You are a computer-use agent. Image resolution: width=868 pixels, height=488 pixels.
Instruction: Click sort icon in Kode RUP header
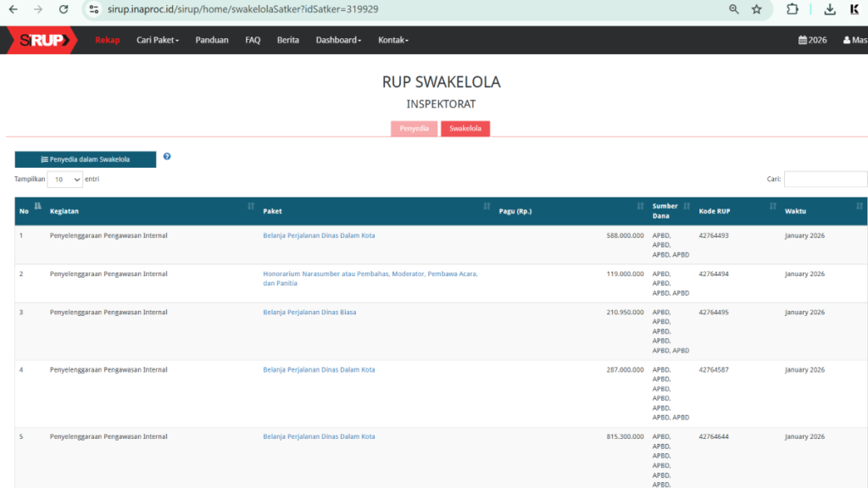coord(772,206)
